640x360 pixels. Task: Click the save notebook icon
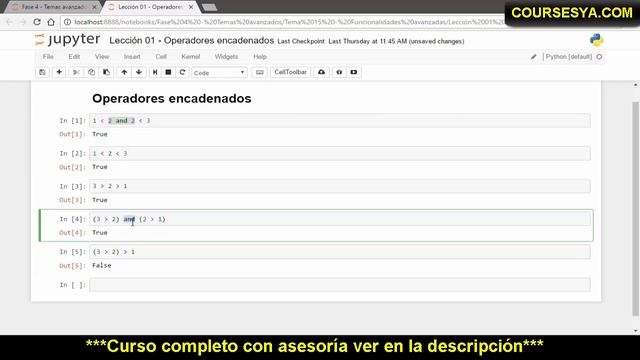pos(42,72)
